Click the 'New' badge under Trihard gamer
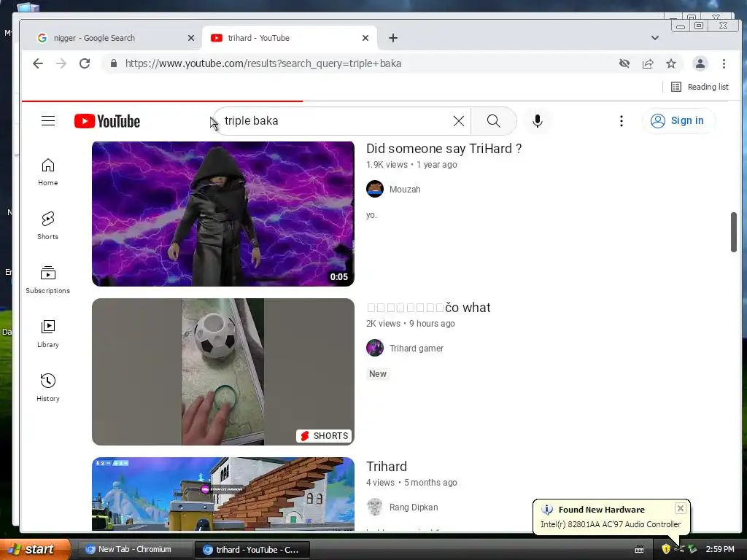Screen dimensions: 747x560 378,374
